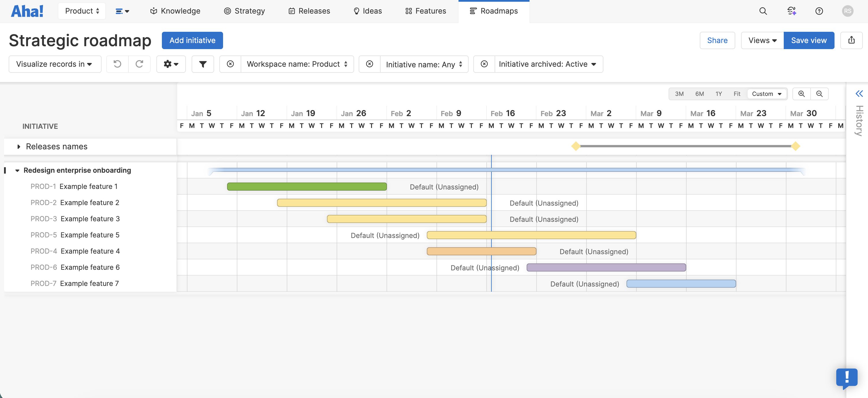
Task: Click the redo arrow icon
Action: pyautogui.click(x=139, y=64)
